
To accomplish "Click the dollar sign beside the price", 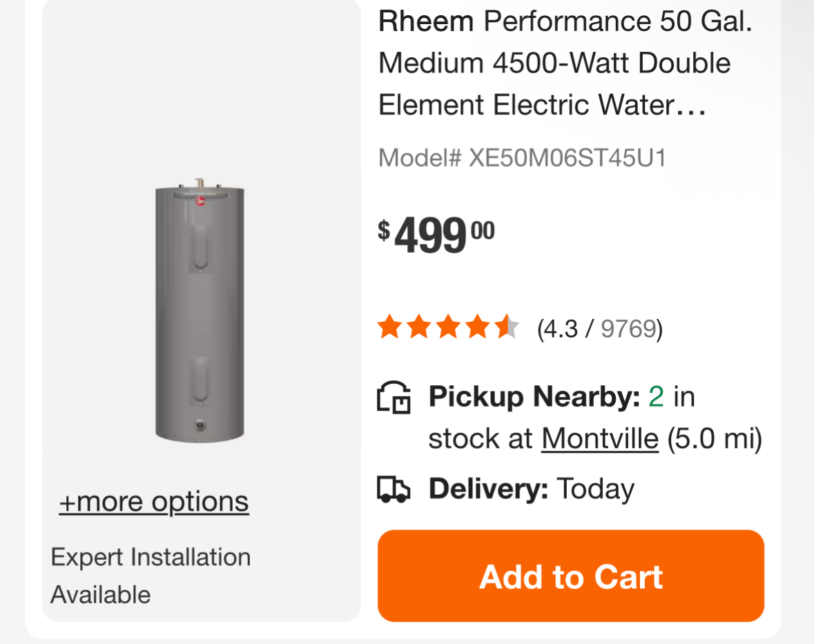I will [x=384, y=230].
